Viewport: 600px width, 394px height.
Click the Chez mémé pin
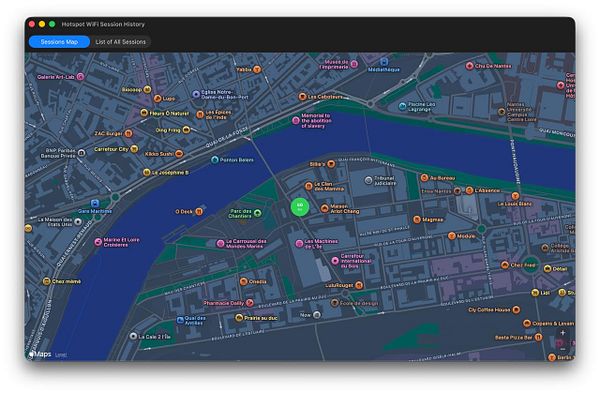point(46,281)
